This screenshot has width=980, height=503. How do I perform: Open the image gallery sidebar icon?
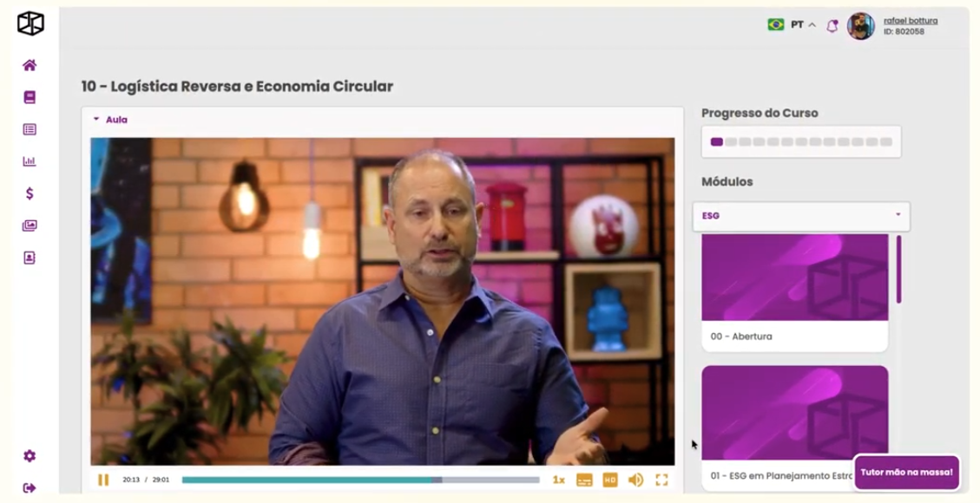(30, 225)
